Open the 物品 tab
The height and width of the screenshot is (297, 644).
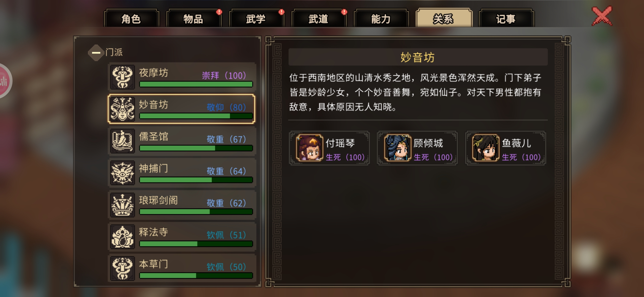point(193,19)
